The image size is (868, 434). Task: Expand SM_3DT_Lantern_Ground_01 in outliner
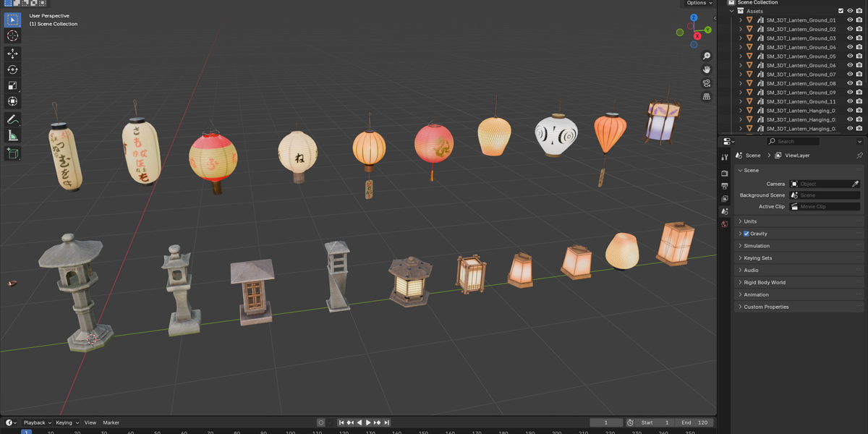coord(741,20)
